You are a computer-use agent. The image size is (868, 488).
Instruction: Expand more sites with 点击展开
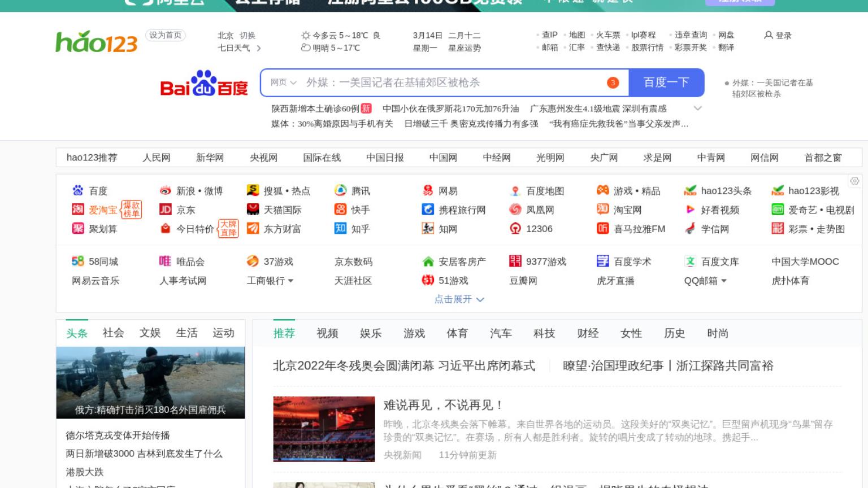pos(459,299)
